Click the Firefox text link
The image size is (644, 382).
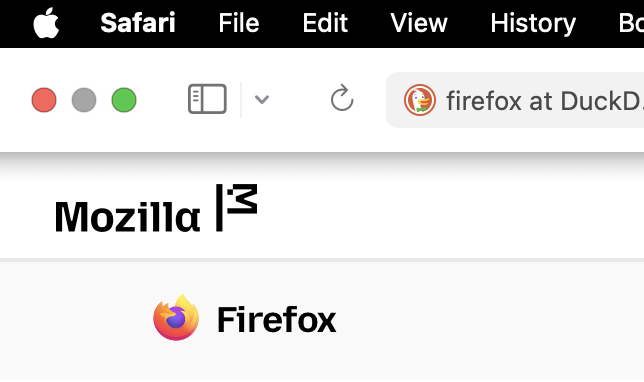click(276, 319)
